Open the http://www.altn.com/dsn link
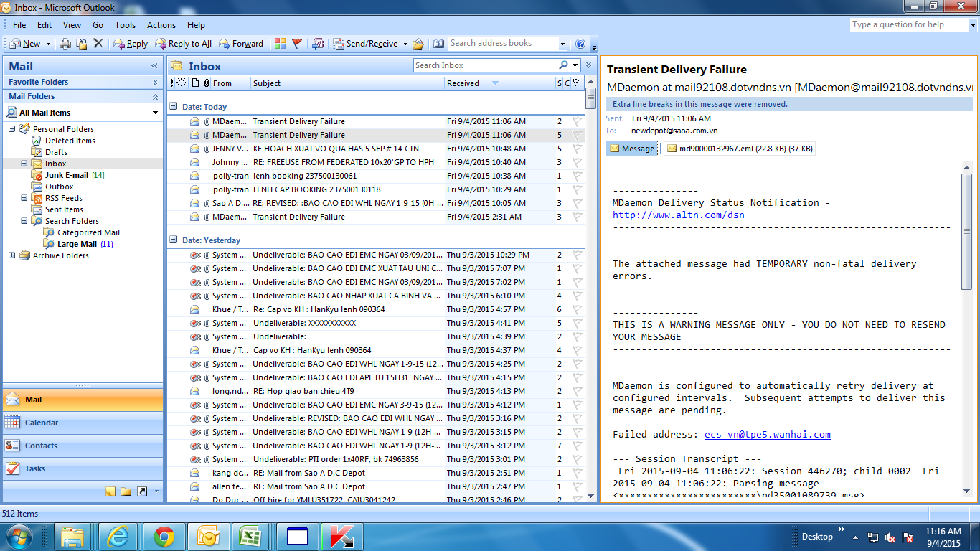The height and width of the screenshot is (551, 980). [679, 215]
